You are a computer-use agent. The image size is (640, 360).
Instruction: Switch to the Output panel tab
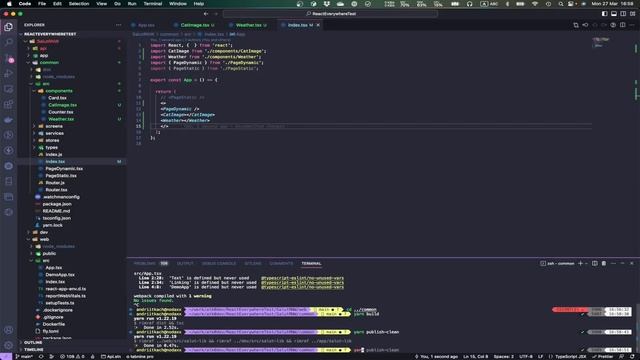tap(185, 264)
